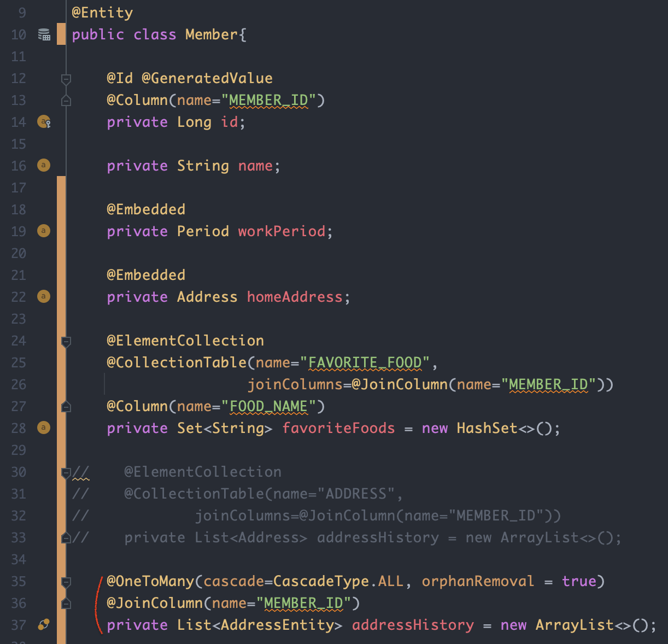This screenshot has width=668, height=644.
Task: Click the database entity icon beside class Member
Action: (x=44, y=34)
